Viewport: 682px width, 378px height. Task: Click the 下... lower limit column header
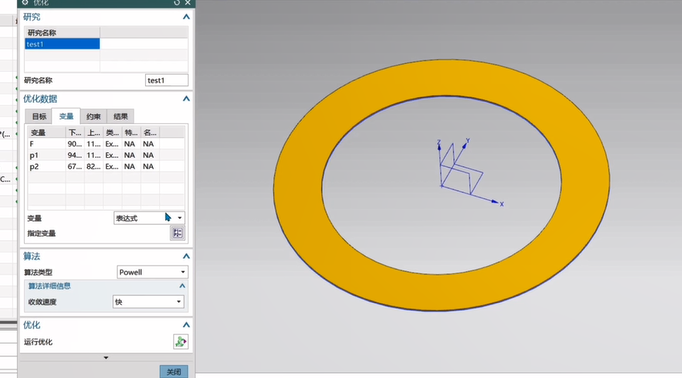pyautogui.click(x=75, y=132)
